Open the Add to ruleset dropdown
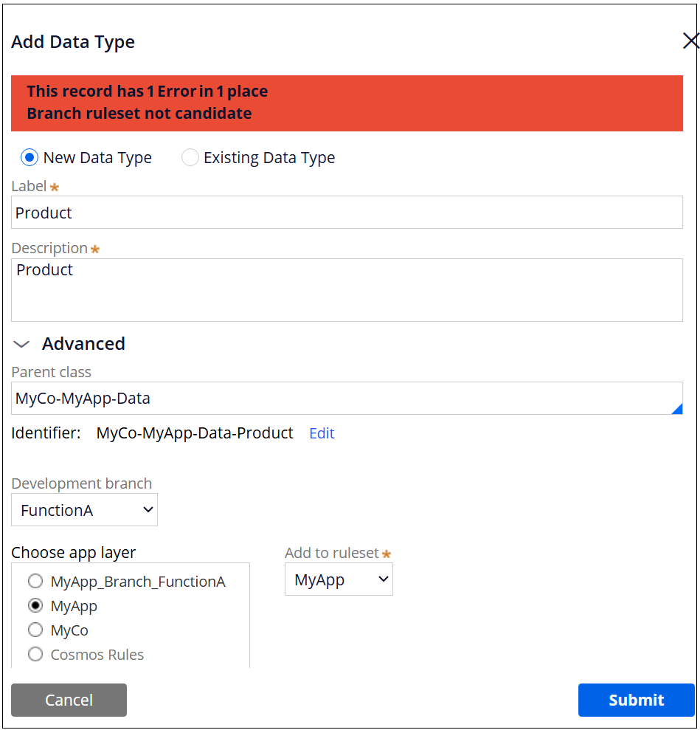This screenshot has width=700, height=730. point(339,580)
